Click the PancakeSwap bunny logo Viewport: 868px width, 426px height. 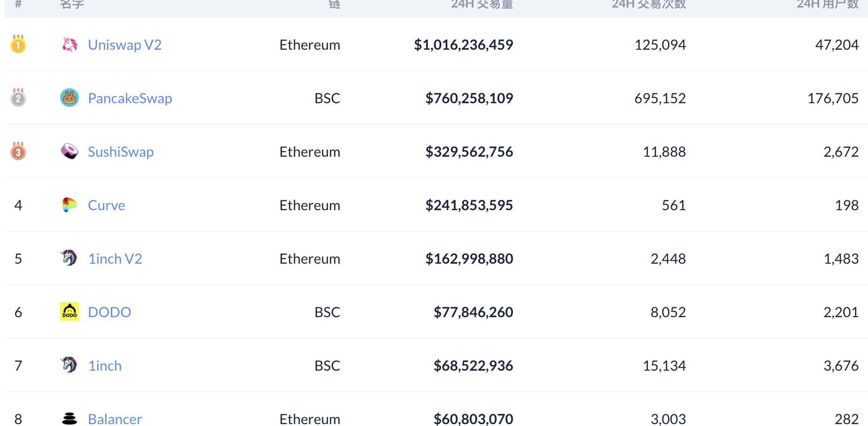coord(70,98)
